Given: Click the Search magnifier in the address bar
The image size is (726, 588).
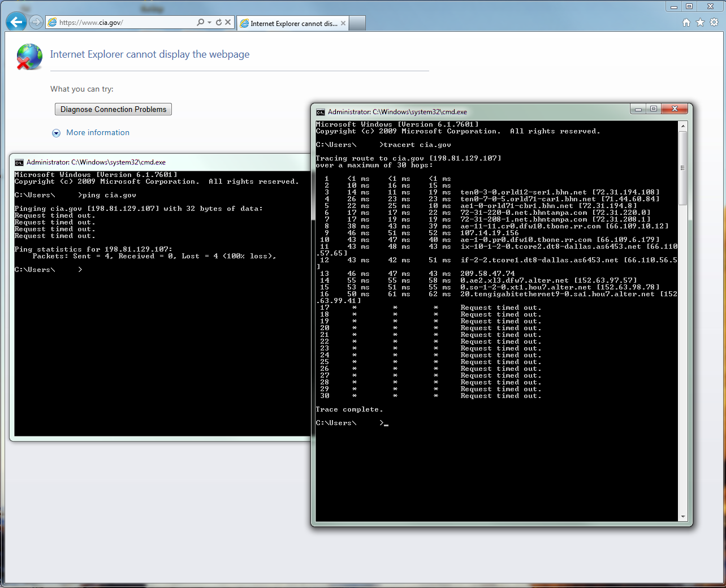Looking at the screenshot, I should coord(200,23).
